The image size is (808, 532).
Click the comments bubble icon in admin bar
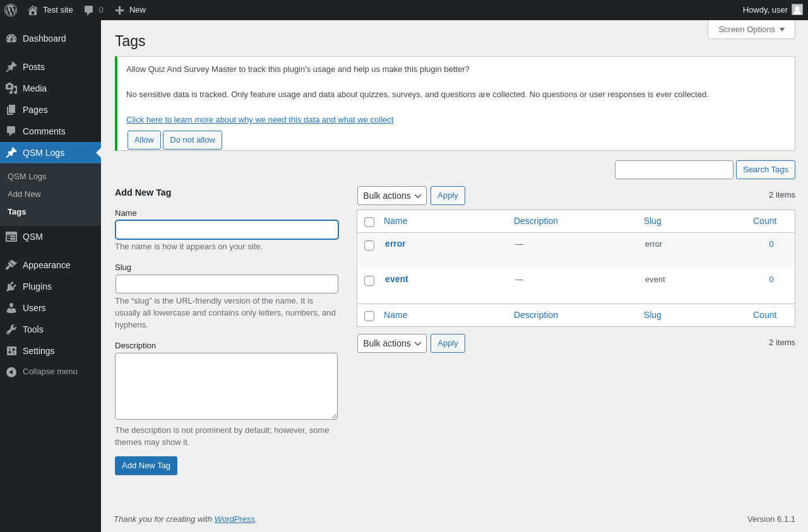click(89, 10)
